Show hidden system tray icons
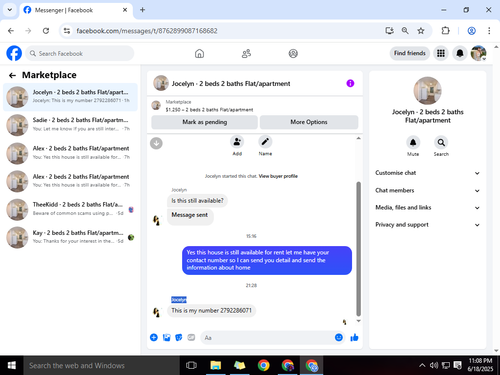This screenshot has width=500, height=375. [422, 365]
